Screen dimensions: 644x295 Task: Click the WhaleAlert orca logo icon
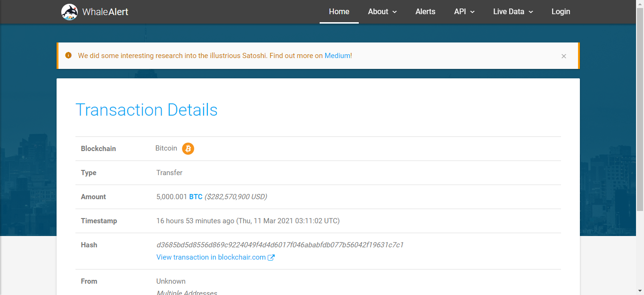69,12
